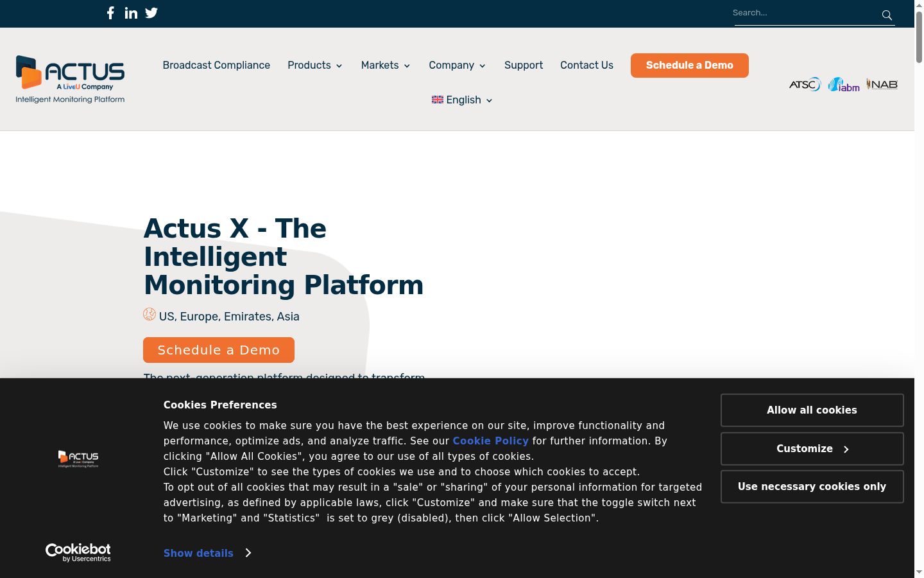The height and width of the screenshot is (578, 924).
Task: Click the scrollbar up arrow
Action: 919,4
